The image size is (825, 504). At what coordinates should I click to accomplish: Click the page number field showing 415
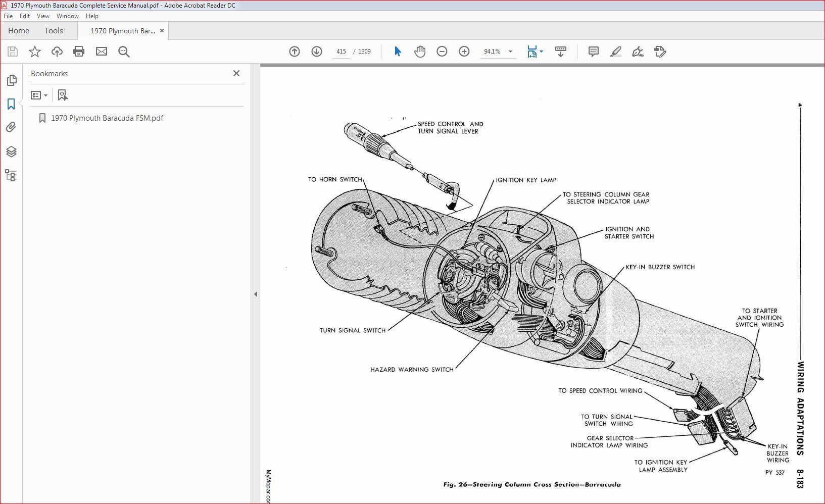coord(342,52)
